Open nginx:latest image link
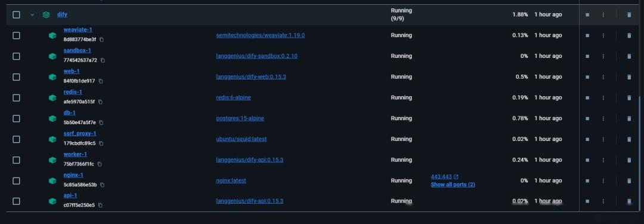This screenshot has height=224, width=644. click(231, 181)
